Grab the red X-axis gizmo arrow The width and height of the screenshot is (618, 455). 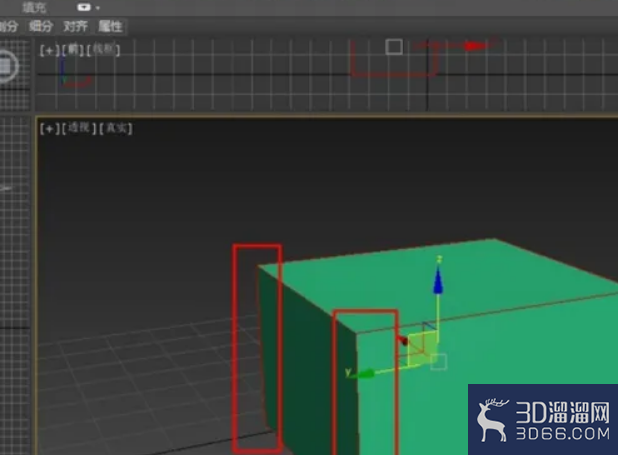coord(402,340)
